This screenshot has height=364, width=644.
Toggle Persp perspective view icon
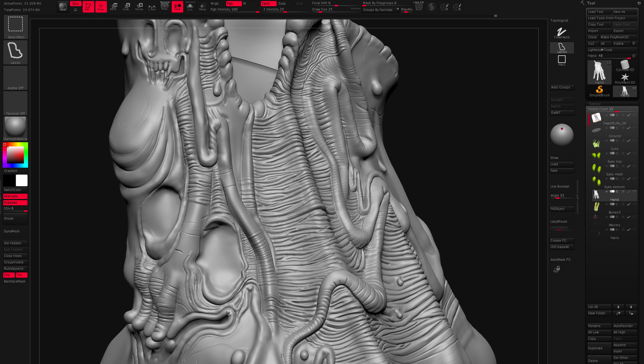coord(164,6)
